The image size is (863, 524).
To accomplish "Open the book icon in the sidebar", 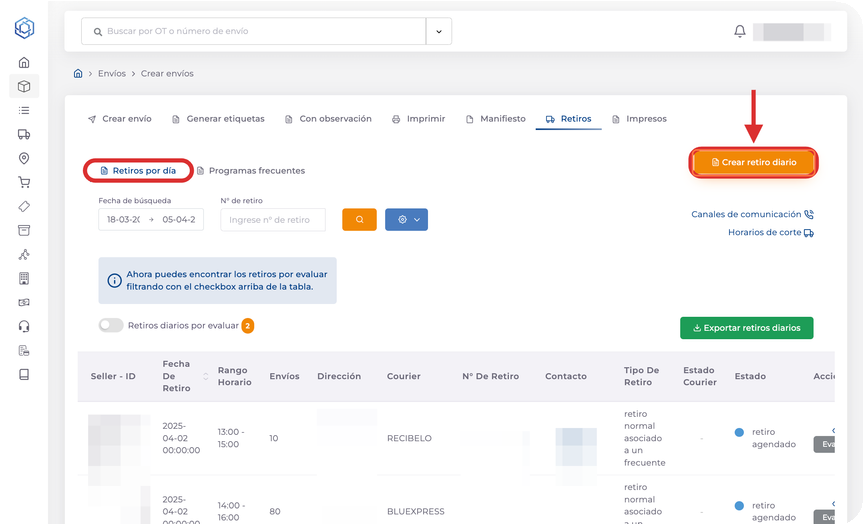I will click(x=24, y=374).
